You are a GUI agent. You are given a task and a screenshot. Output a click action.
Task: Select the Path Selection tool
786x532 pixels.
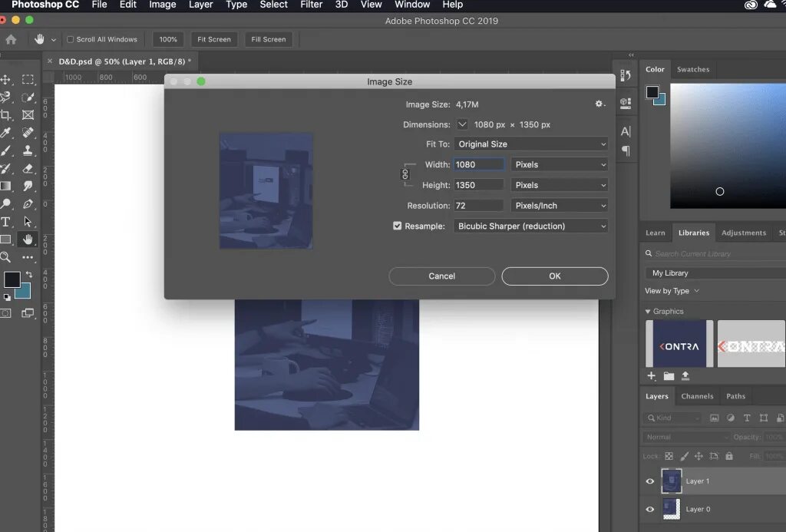click(x=28, y=222)
